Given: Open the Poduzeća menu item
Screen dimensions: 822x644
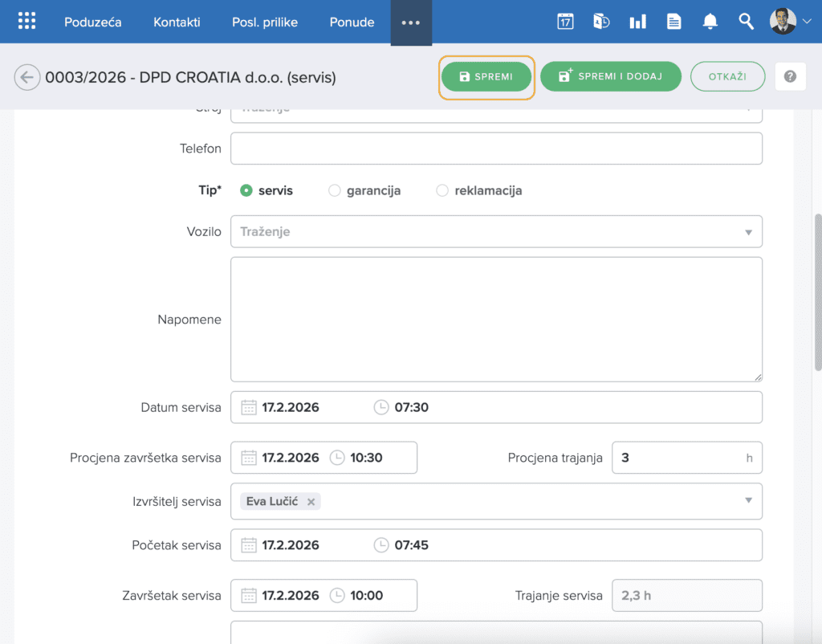Looking at the screenshot, I should coord(93,22).
